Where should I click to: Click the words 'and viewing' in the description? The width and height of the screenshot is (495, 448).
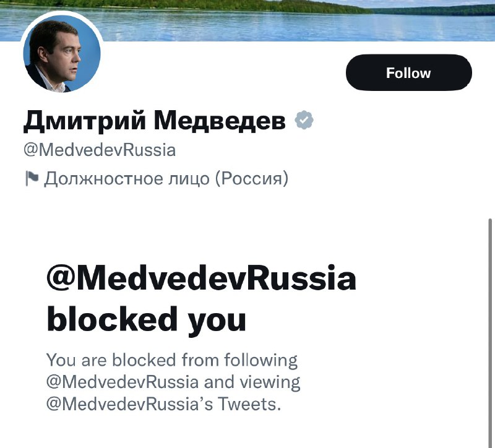tap(252, 382)
